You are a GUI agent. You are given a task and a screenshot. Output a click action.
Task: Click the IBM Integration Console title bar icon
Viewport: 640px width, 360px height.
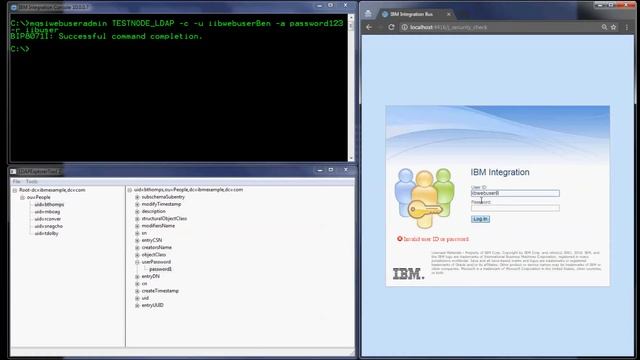coord(14,7)
